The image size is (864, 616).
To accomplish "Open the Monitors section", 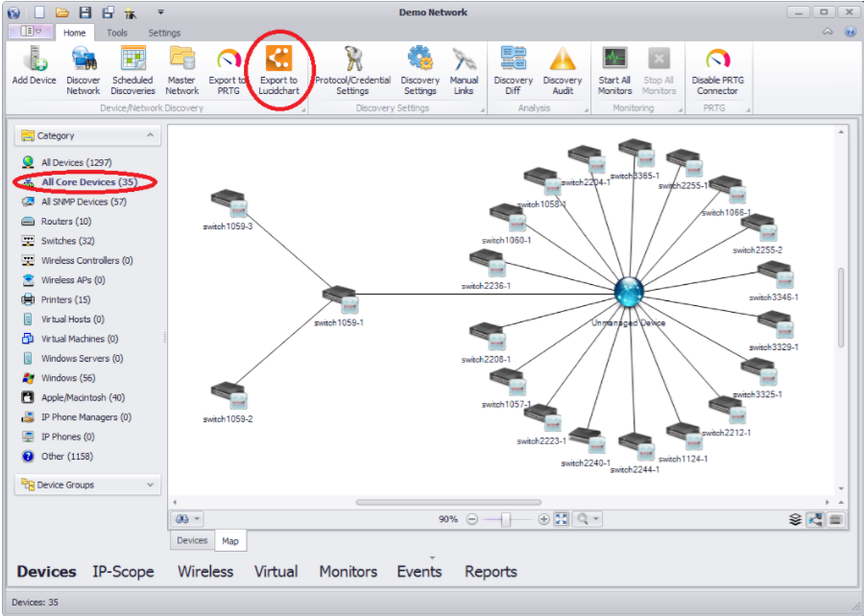I will [x=348, y=572].
